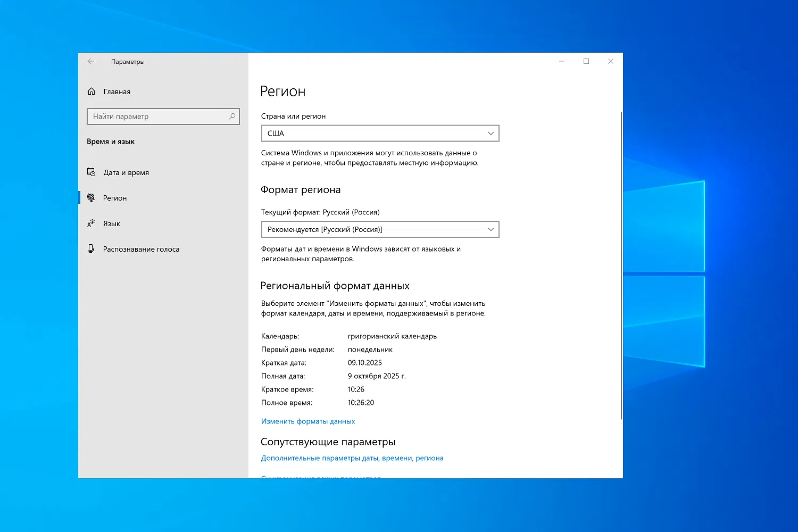Click the Календарь: label
The image size is (798, 532).
pyautogui.click(x=280, y=336)
